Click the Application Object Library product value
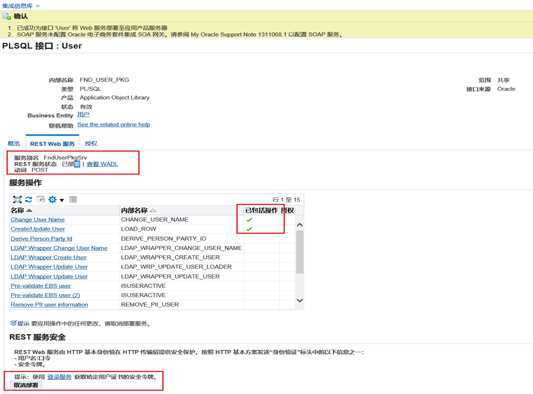This screenshot has height=394, width=533. [115, 98]
